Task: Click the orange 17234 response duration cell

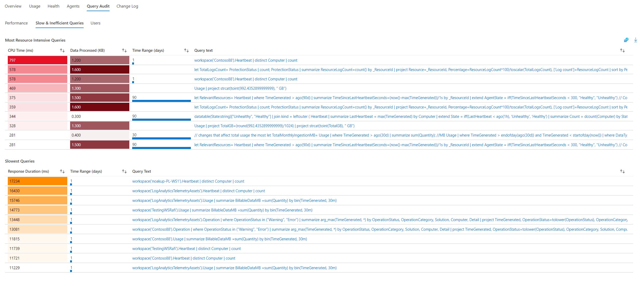Action: pyautogui.click(x=37, y=181)
